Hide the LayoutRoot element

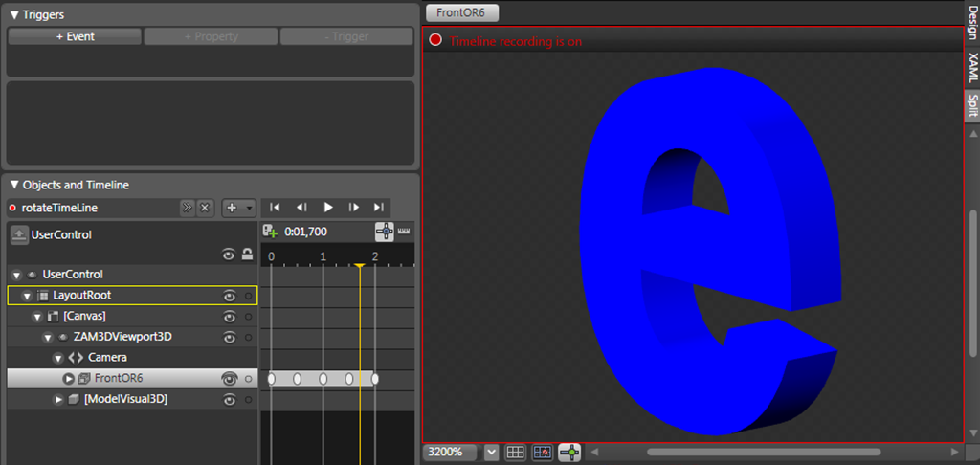[230, 296]
